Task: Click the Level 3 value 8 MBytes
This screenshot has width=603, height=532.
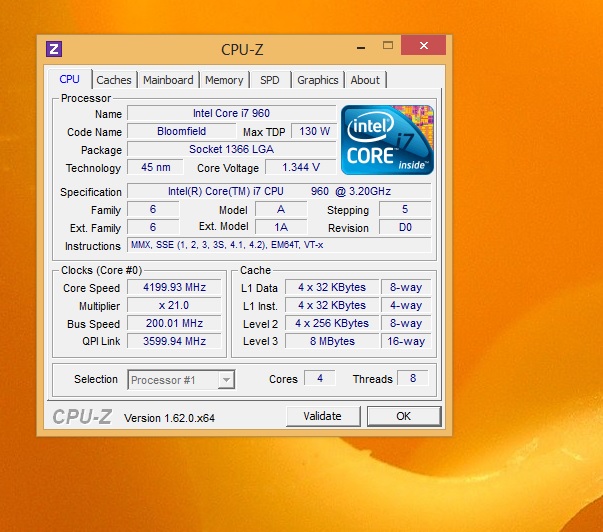Action: point(332,341)
